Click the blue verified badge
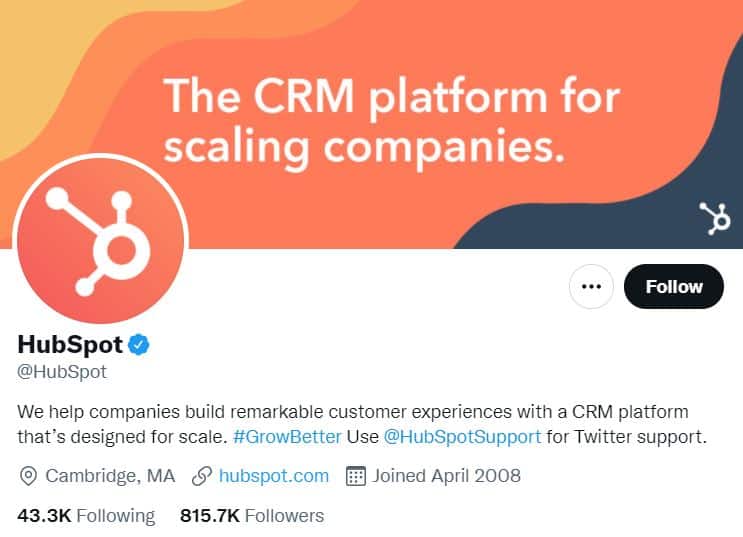The height and width of the screenshot is (537, 743). click(x=139, y=345)
